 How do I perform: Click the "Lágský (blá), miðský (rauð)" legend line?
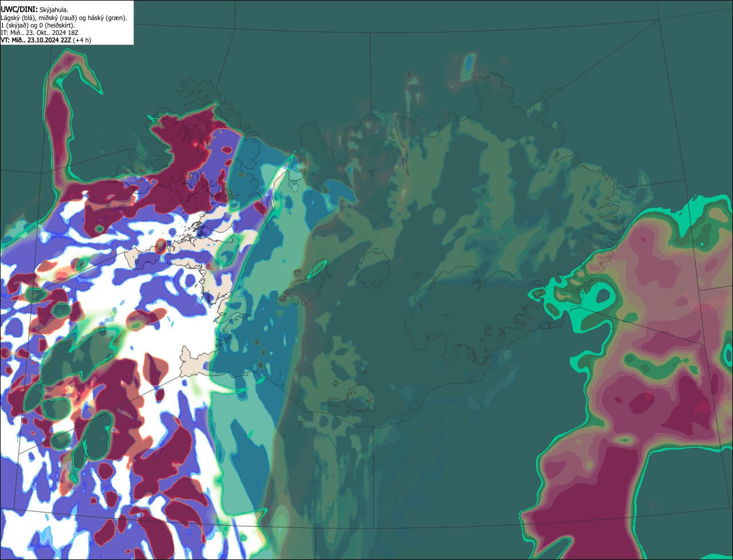coord(64,18)
